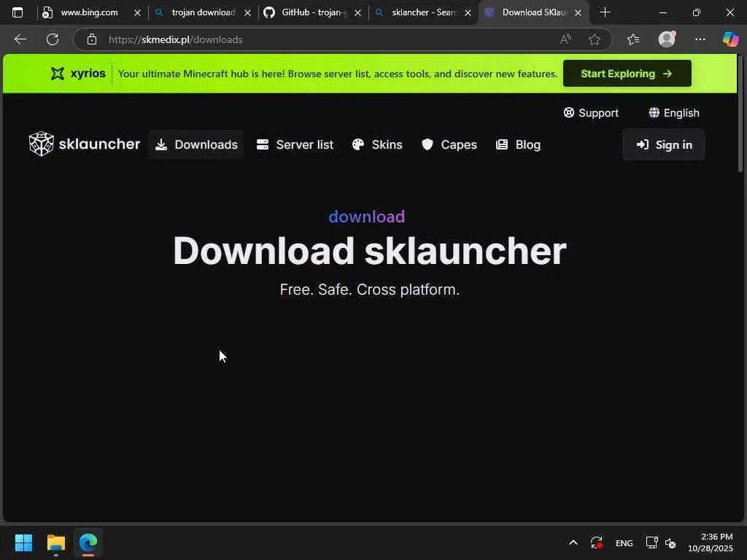Open the Support link

click(x=591, y=113)
